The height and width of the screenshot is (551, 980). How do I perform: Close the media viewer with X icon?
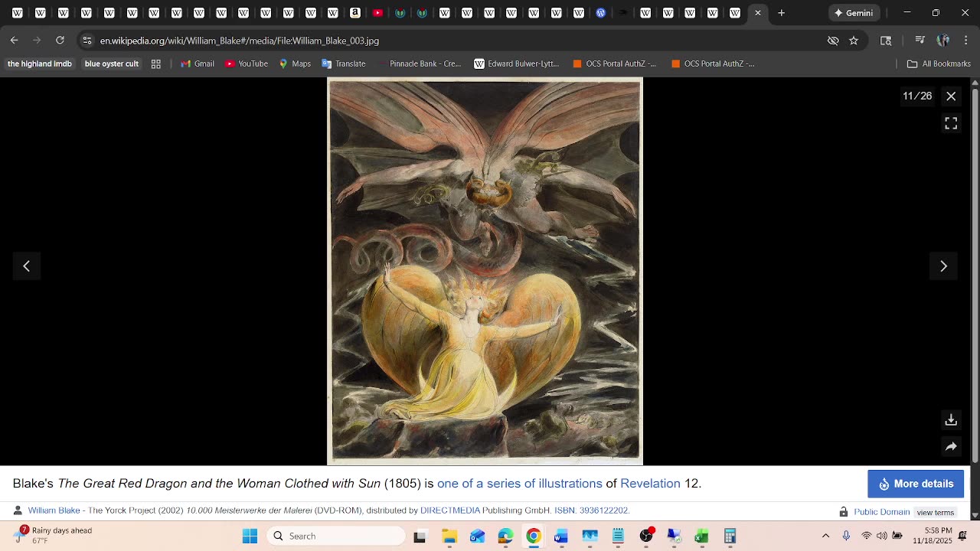tap(951, 96)
